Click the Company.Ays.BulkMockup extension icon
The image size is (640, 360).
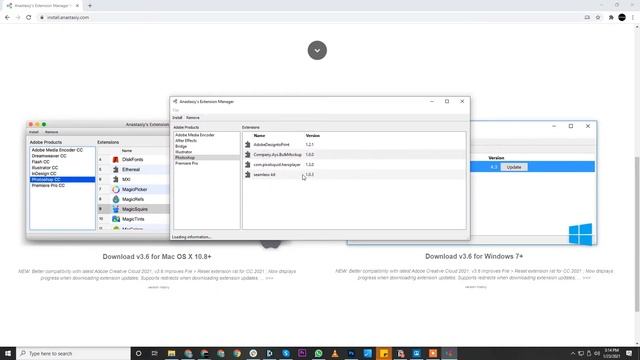(x=247, y=155)
